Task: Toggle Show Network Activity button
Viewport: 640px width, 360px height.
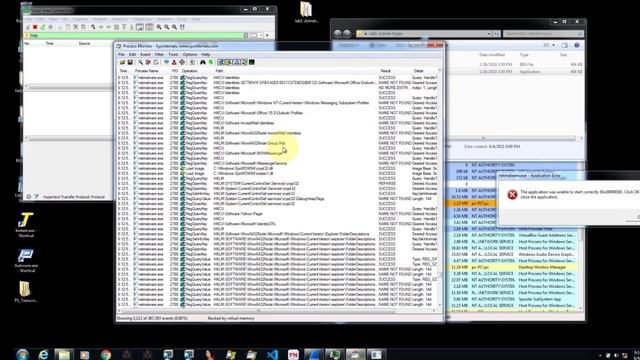Action: click(236, 62)
